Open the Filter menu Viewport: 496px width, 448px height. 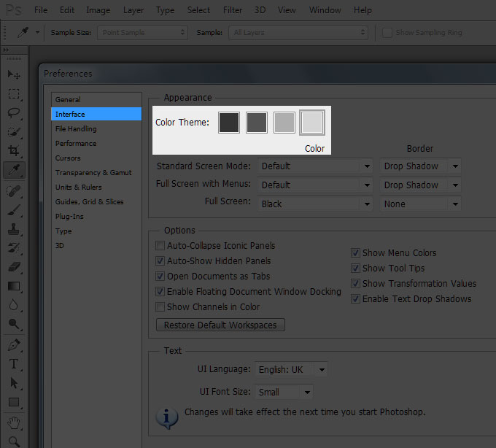233,10
